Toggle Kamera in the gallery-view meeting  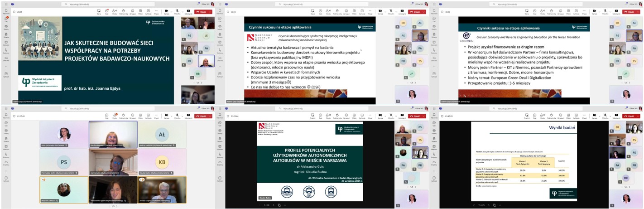pos(166,116)
